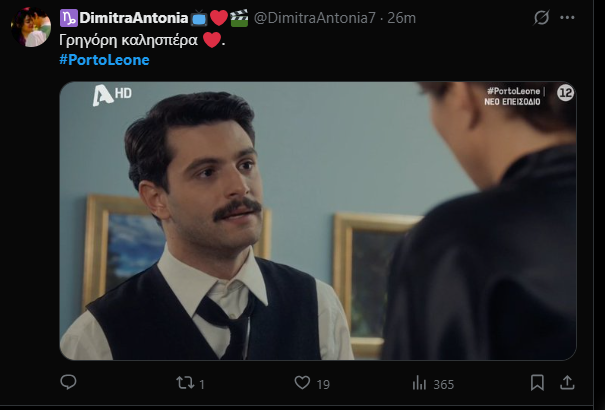Like the tweet with the heart icon
This screenshot has height=410, width=605.
pos(302,383)
